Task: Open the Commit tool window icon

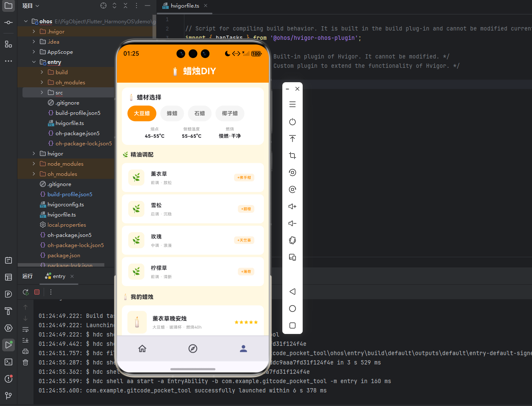Action: (x=8, y=22)
